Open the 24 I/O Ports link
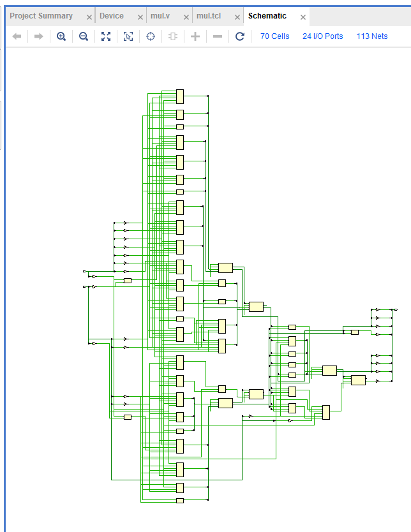This screenshot has width=411, height=532. point(323,36)
